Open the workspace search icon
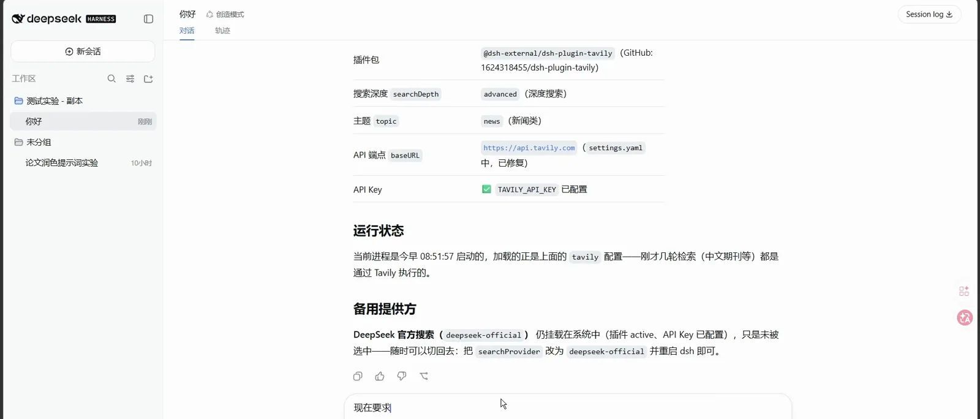The width and height of the screenshot is (980, 419). click(111, 78)
